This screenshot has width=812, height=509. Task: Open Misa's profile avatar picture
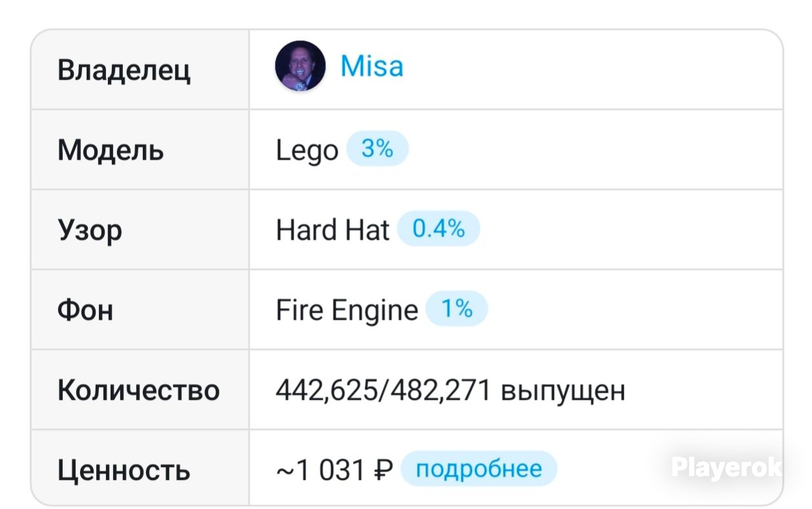pos(300,67)
